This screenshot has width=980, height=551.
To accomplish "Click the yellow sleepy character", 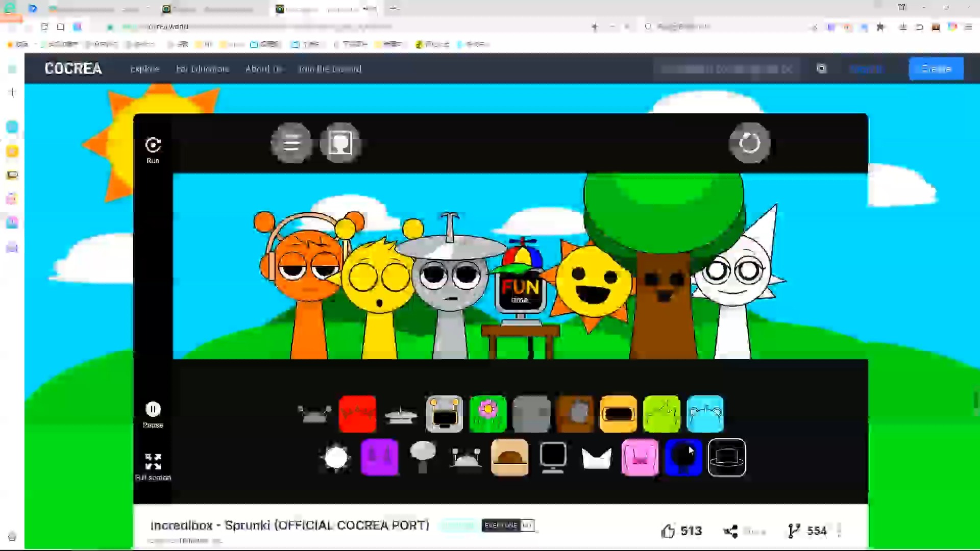I will click(x=379, y=296).
